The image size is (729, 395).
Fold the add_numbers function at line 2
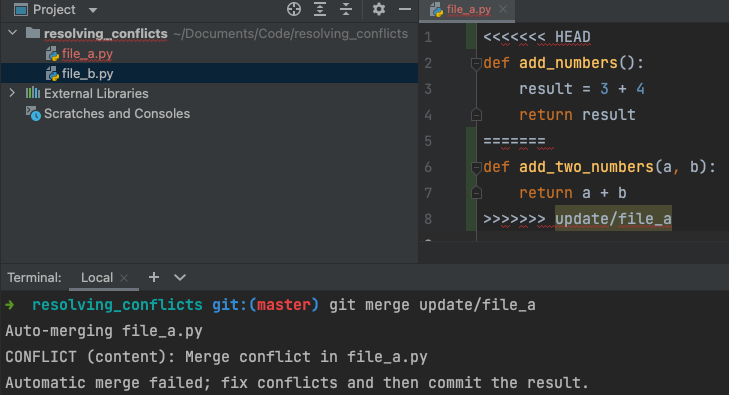tap(476, 63)
